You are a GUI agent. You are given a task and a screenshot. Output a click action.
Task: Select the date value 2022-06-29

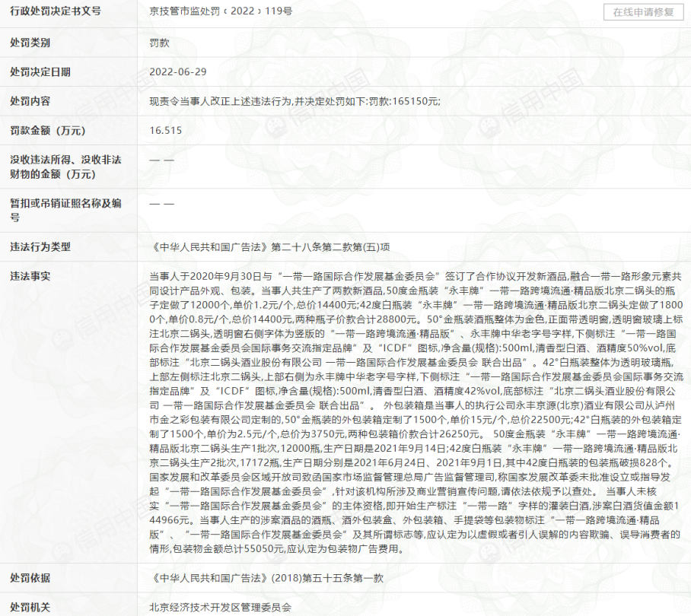(x=178, y=71)
